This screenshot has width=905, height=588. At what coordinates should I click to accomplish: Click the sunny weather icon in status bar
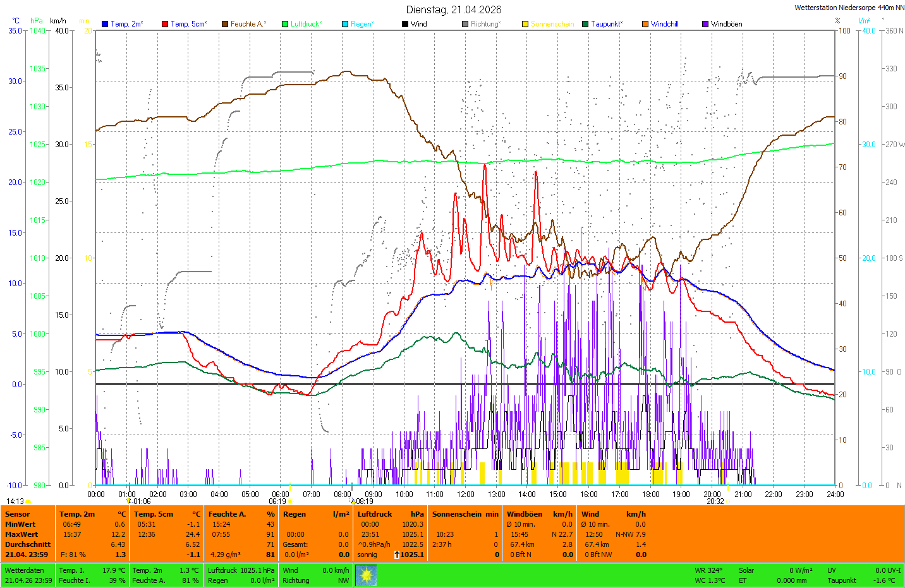(366, 575)
